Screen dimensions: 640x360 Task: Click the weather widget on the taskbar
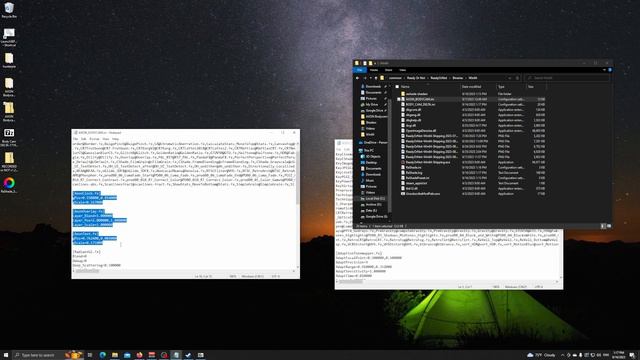click(541, 355)
